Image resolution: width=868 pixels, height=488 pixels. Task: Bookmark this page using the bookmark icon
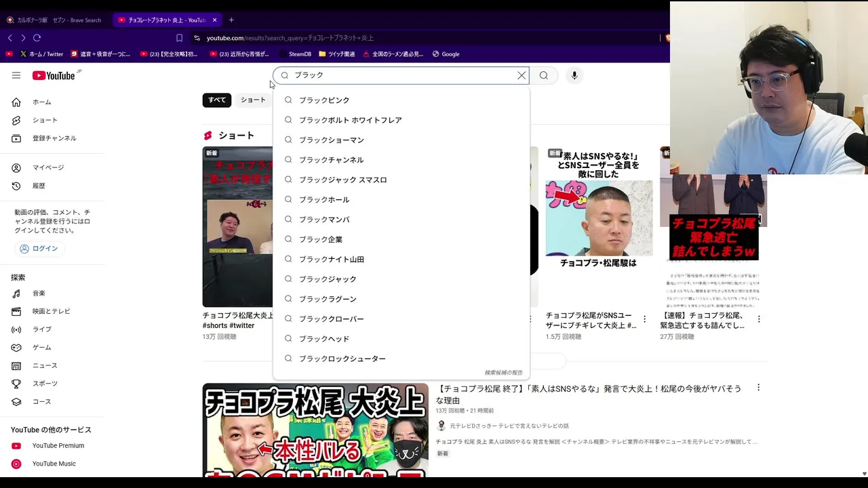point(179,38)
